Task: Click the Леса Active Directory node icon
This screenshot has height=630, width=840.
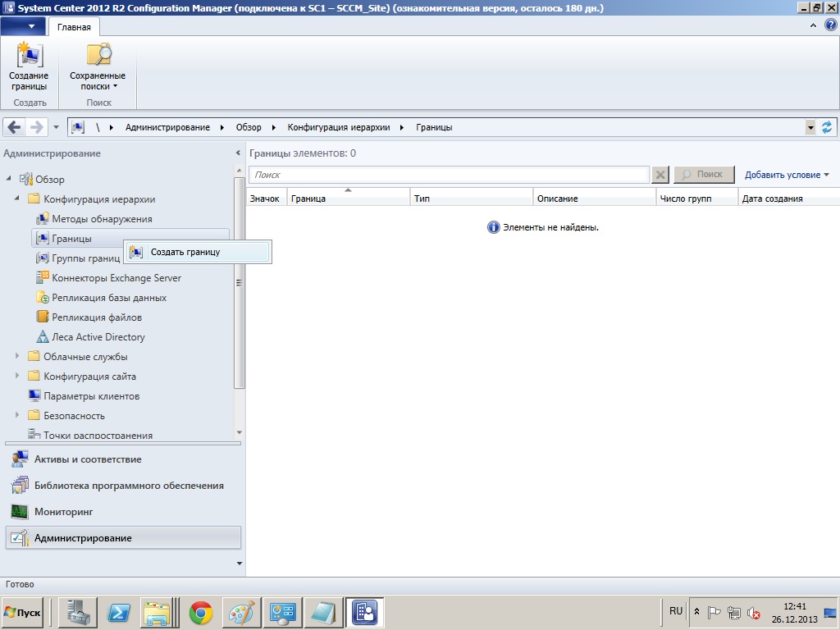Action: click(x=43, y=337)
